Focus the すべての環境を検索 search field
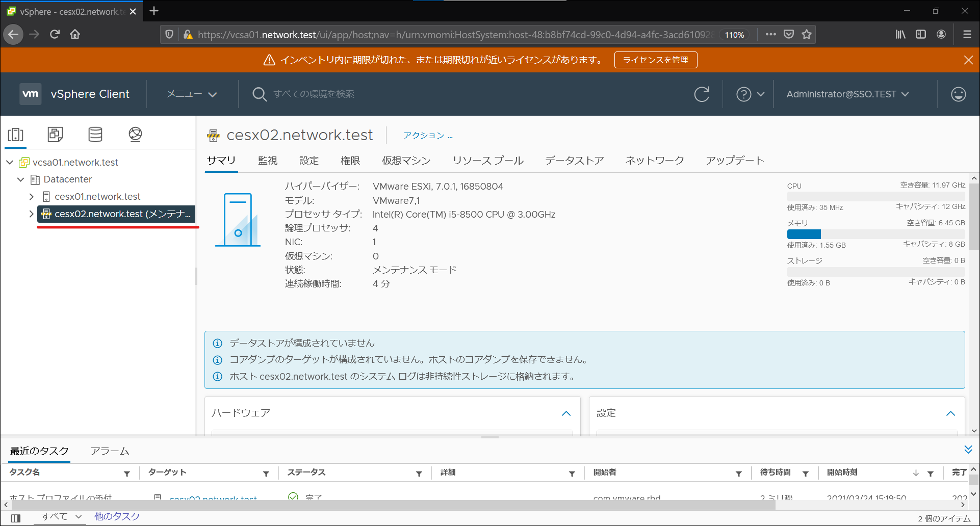980x526 pixels. [314, 94]
